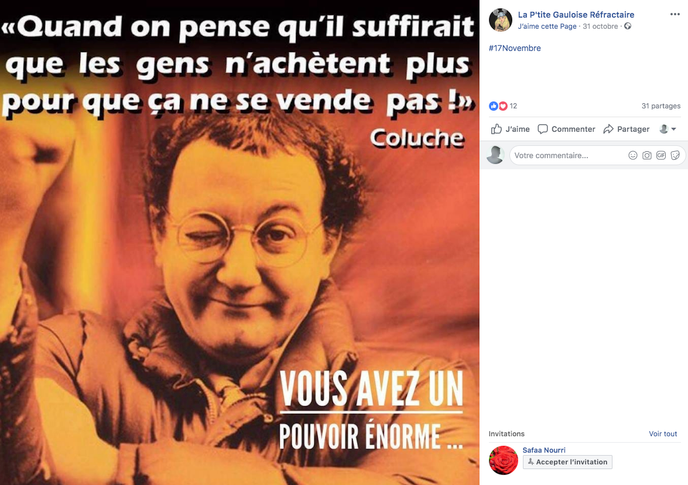The height and width of the screenshot is (485, 688).
Task: Click the public globe privacy icon
Action: tap(628, 26)
